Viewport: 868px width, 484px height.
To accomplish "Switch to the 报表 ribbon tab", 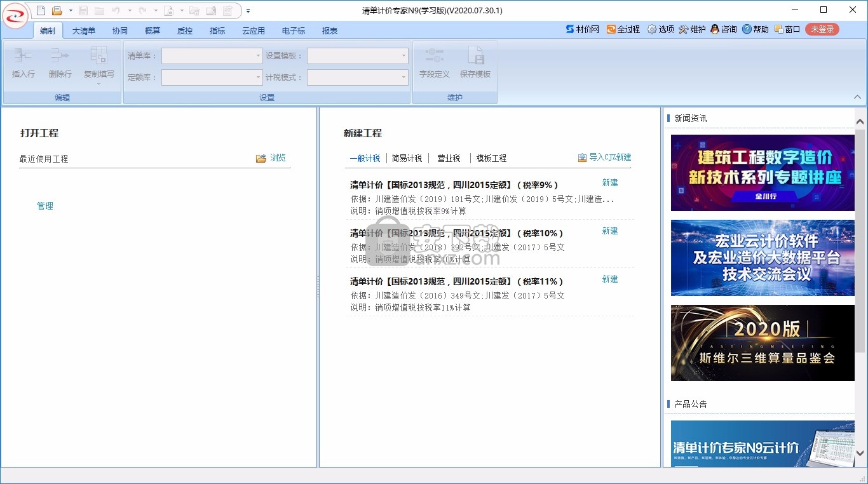I will pos(330,30).
